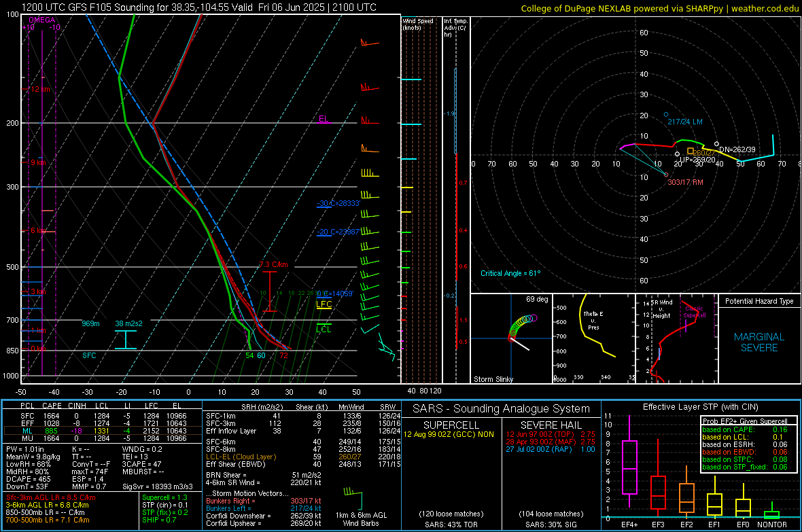Click the blue "Bunkers Left =" label
Image resolution: width=802 pixels, height=532 pixels.
[x=228, y=508]
